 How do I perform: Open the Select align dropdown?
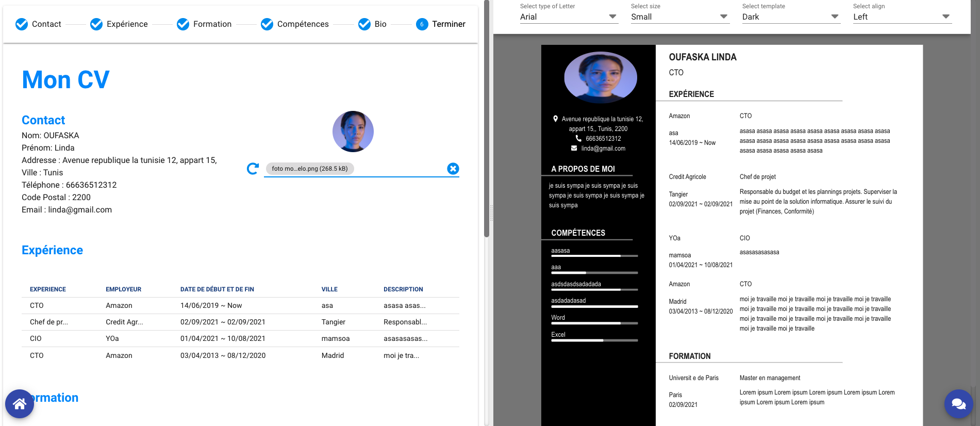click(902, 17)
